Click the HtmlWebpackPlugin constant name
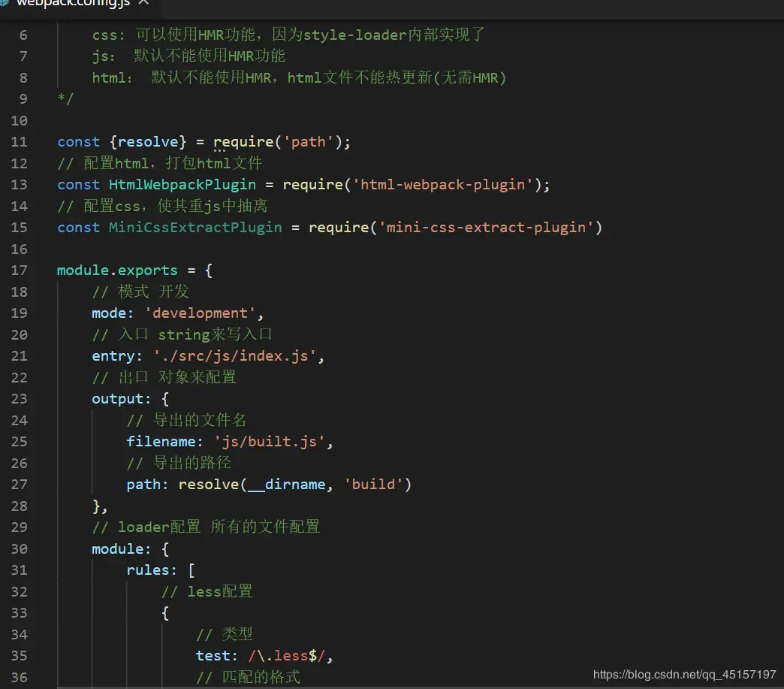 point(182,185)
